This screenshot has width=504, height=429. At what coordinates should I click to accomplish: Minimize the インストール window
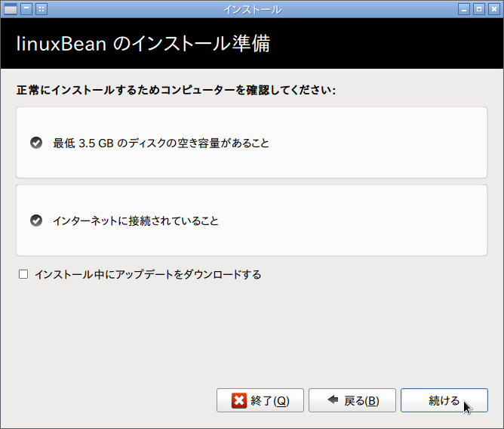pos(464,9)
